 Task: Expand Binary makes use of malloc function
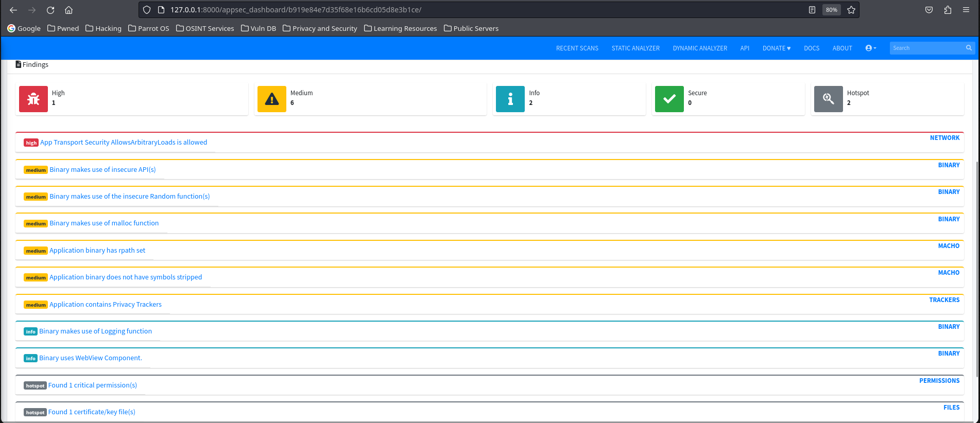tap(104, 223)
